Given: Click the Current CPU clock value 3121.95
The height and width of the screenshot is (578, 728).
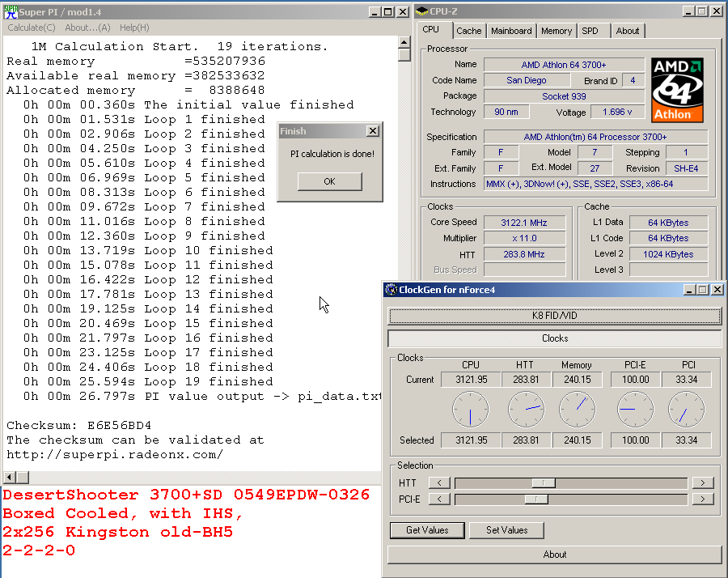Looking at the screenshot, I should (x=471, y=380).
